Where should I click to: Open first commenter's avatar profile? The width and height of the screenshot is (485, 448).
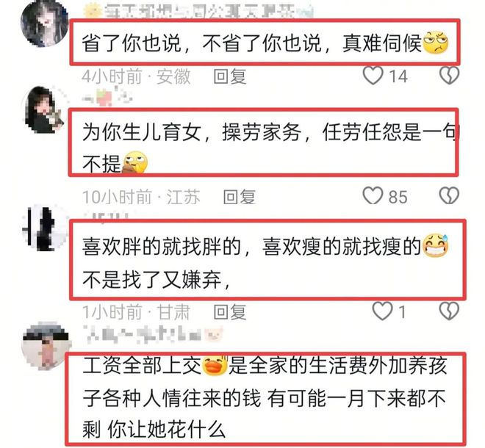point(44,24)
